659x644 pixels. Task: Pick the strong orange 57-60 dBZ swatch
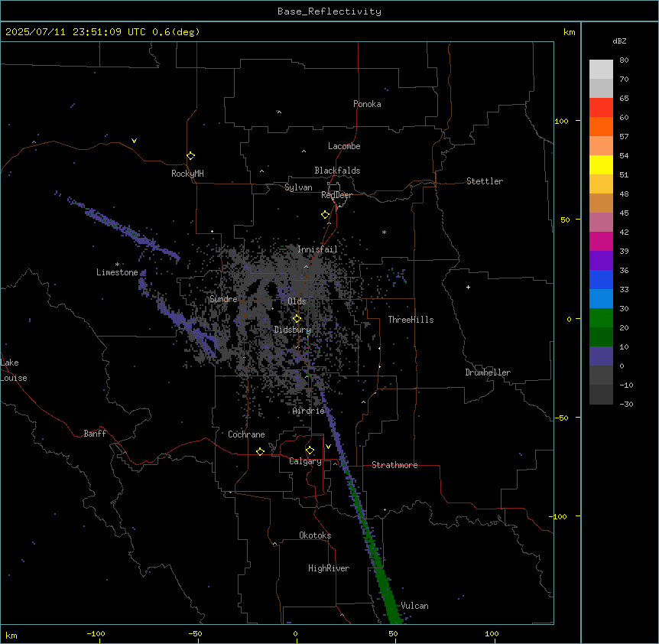click(x=601, y=126)
